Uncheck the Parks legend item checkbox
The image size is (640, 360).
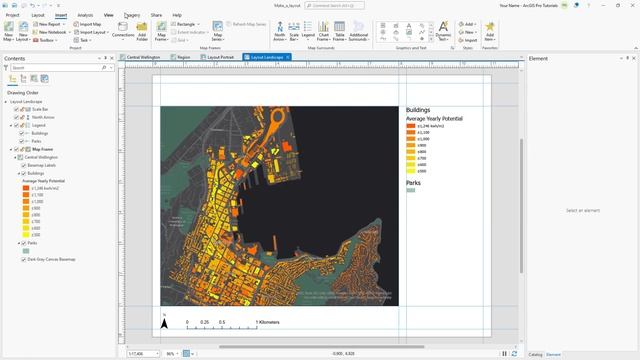point(22,141)
